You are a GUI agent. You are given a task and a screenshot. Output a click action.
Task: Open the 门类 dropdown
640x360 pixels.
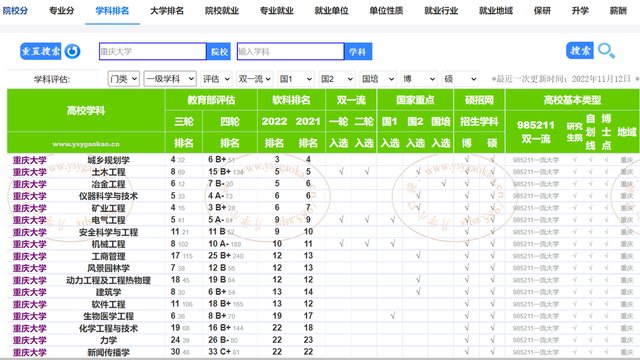click(124, 79)
